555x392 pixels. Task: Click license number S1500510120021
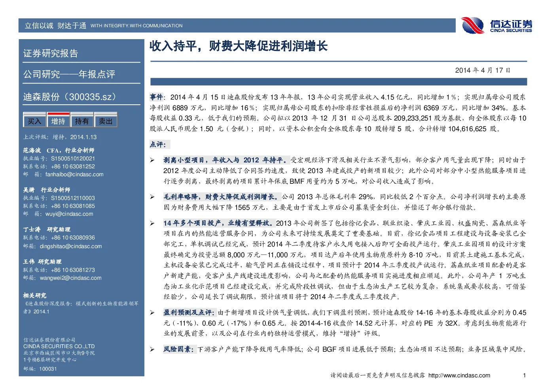point(73,158)
